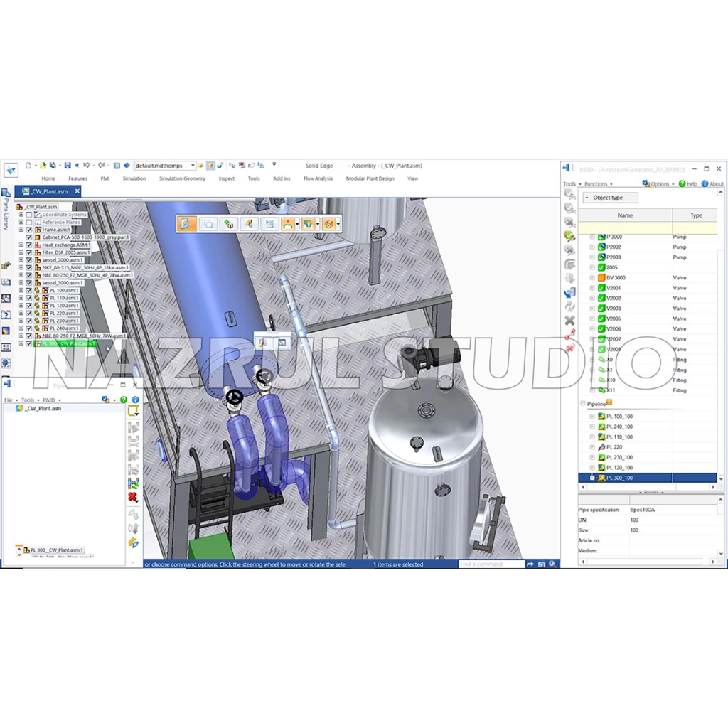
Task: Click the Solid Edge application button
Action: coord(11,170)
